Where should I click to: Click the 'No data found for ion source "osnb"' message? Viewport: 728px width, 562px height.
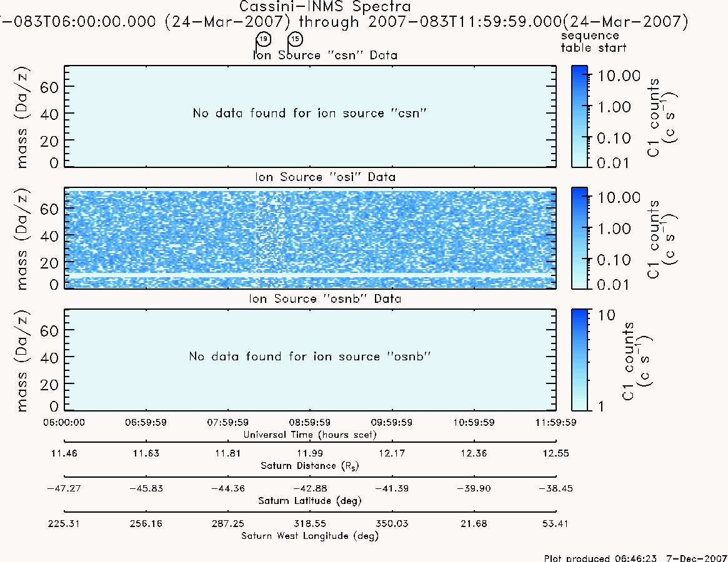(x=310, y=357)
